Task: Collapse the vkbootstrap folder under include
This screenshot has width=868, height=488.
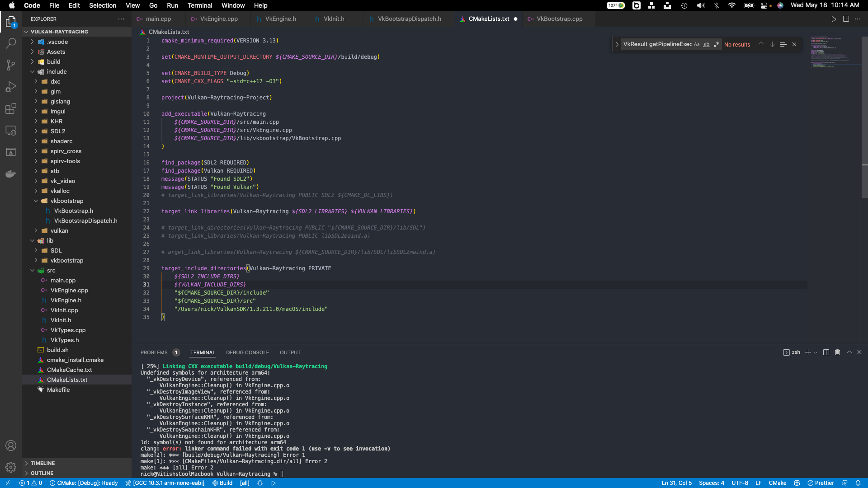Action: coord(67,201)
